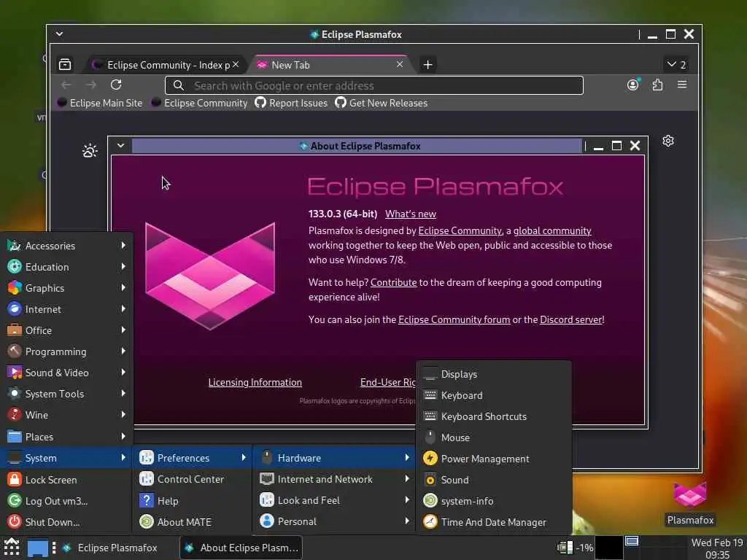Visit the Eclipse Community forum link
747x560 pixels.
tap(454, 319)
